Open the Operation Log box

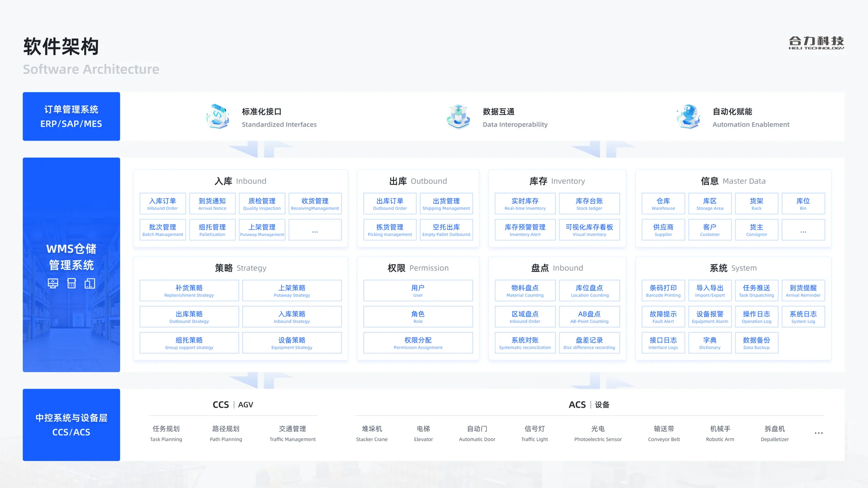pos(756,317)
